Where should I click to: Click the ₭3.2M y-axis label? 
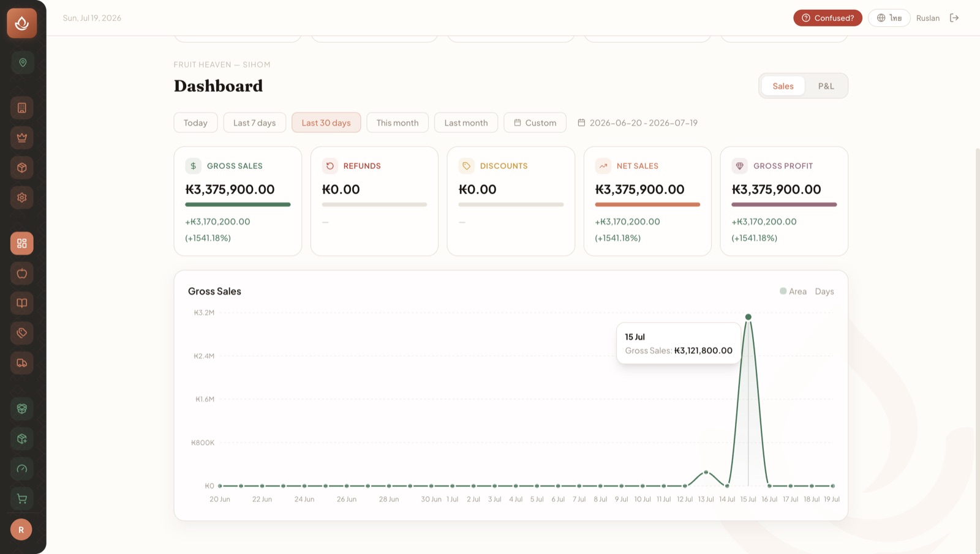point(204,313)
